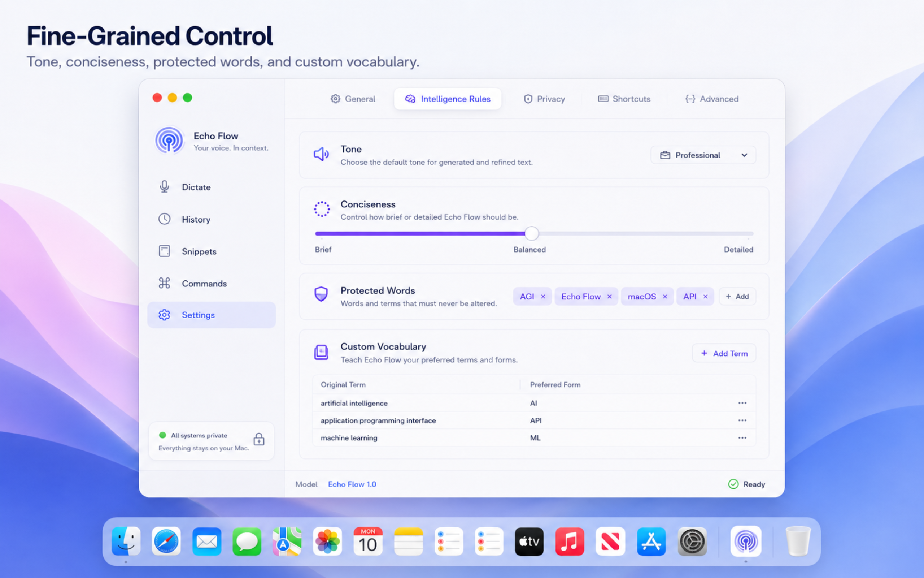Click the 'application programming interface' term cell
This screenshot has width=924, height=578.
(x=378, y=420)
